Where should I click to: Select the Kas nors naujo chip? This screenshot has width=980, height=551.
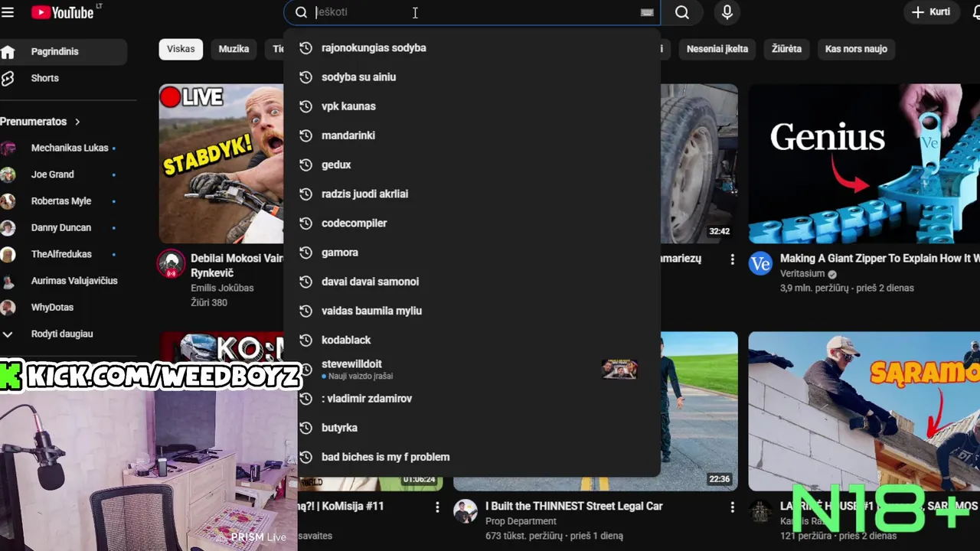[856, 49]
